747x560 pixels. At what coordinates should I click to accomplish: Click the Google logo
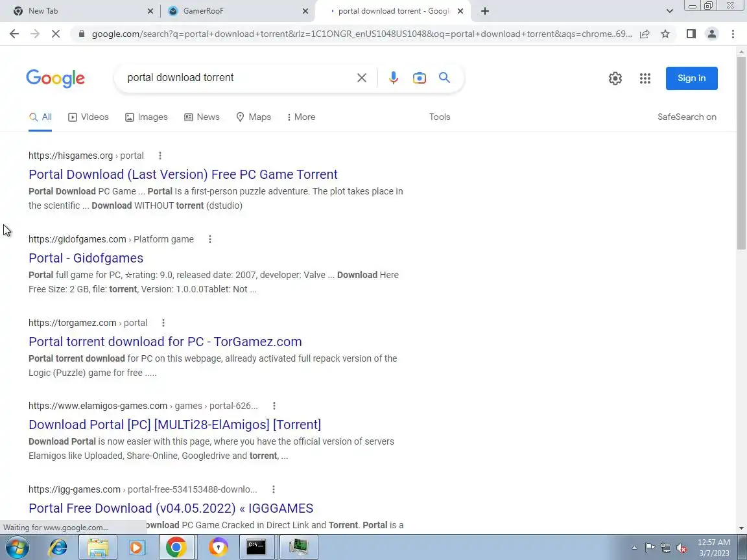coord(55,78)
